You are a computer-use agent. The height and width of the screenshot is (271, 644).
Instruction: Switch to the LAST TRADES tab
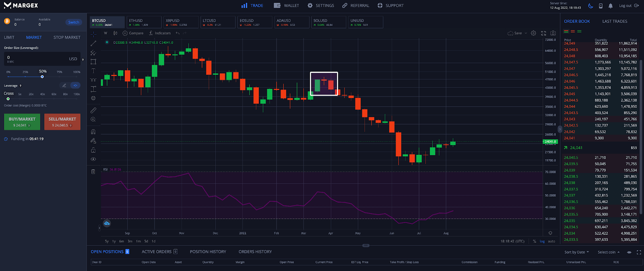[615, 21]
